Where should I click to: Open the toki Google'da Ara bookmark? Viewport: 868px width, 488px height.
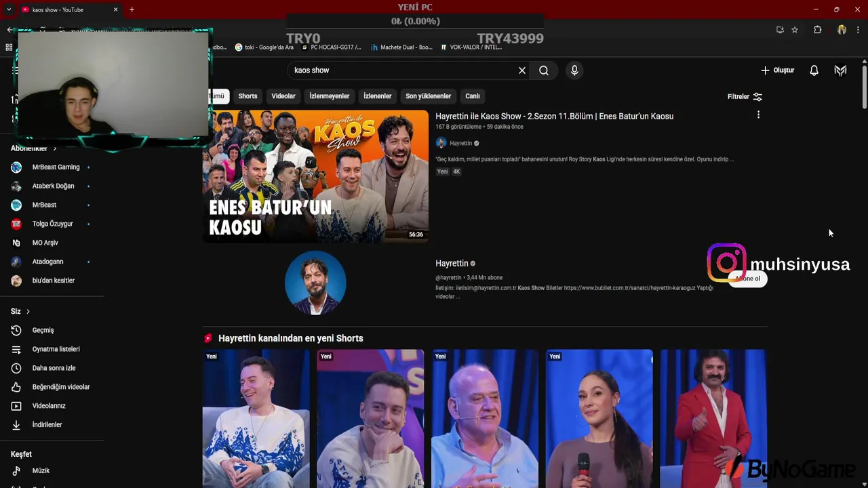click(x=264, y=47)
